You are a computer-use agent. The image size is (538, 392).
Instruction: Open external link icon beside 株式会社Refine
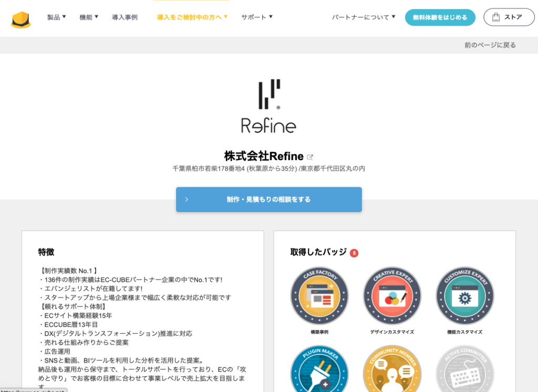[x=310, y=157]
